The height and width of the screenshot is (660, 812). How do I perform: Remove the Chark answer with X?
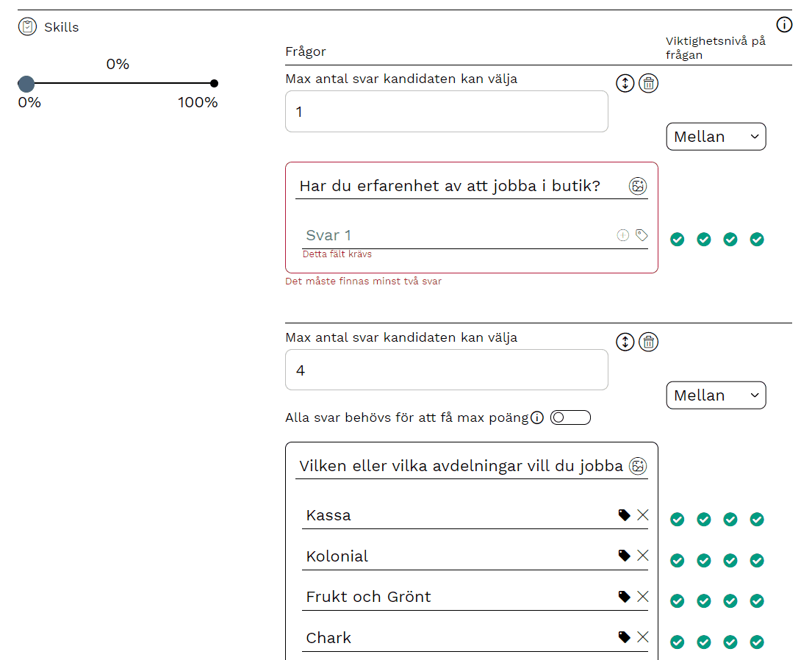[643, 637]
